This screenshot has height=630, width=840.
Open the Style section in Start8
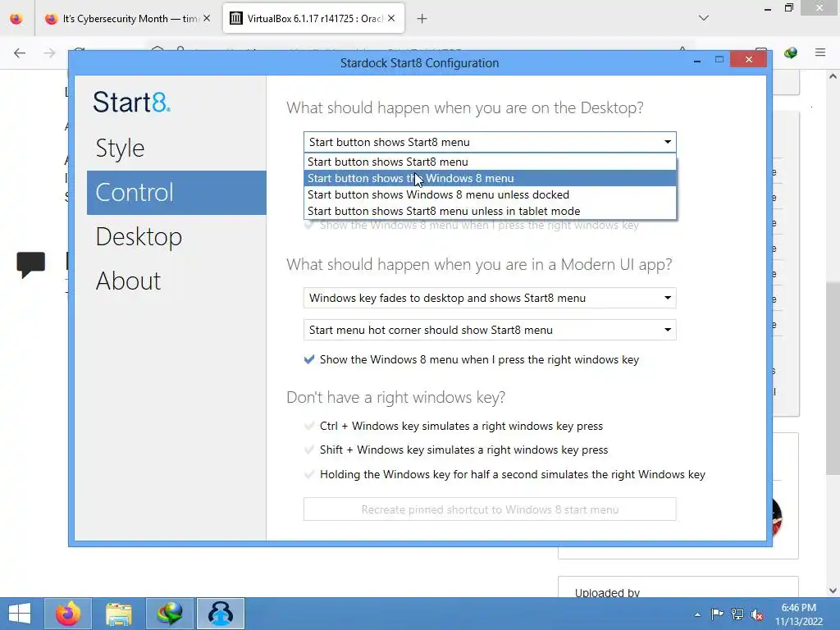[x=120, y=148]
